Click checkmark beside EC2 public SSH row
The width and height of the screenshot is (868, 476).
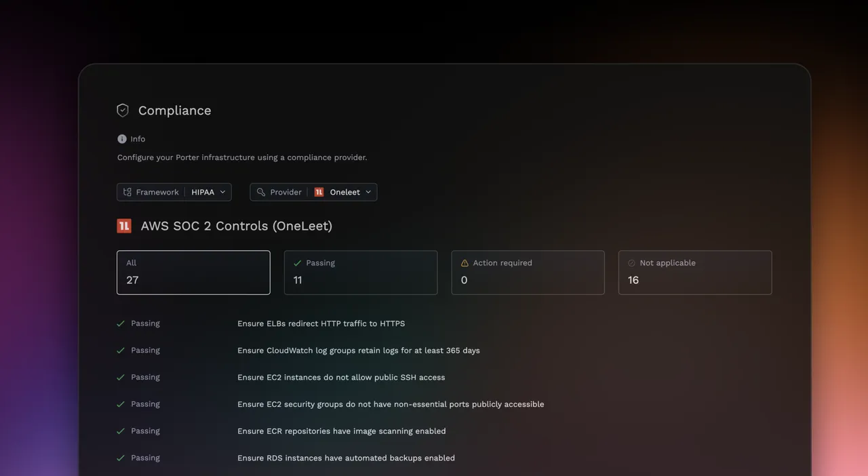(120, 377)
